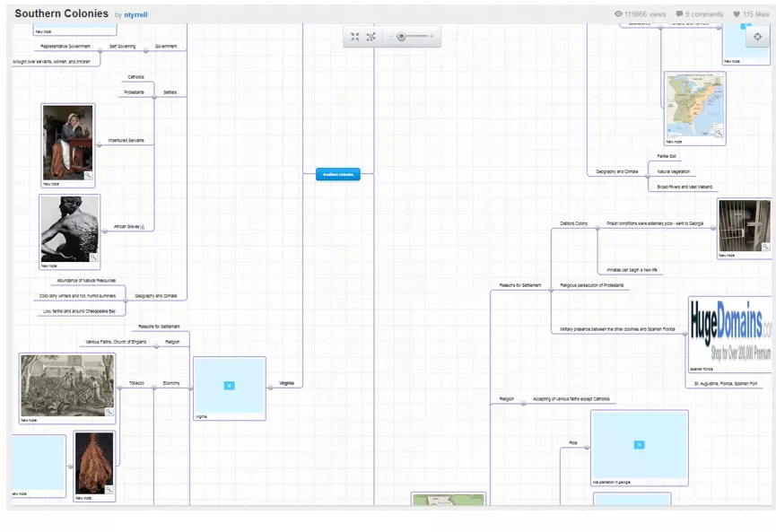This screenshot has height=532, width=776.
Task: Select the Virginia node label
Action: click(286, 382)
